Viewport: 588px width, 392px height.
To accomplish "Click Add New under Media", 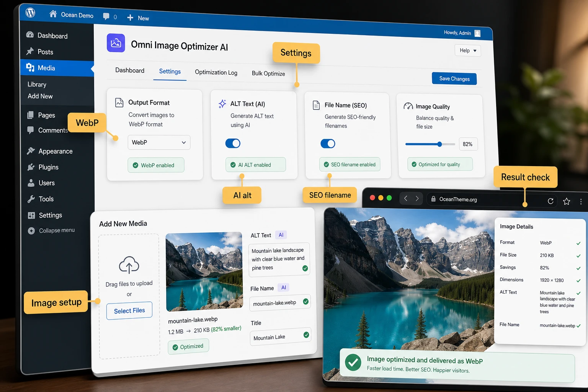I will click(40, 96).
